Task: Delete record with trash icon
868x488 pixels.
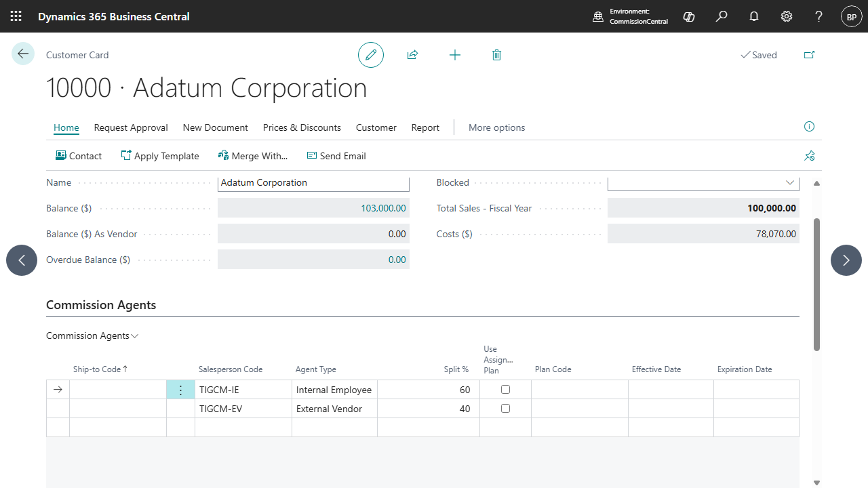Action: (496, 55)
